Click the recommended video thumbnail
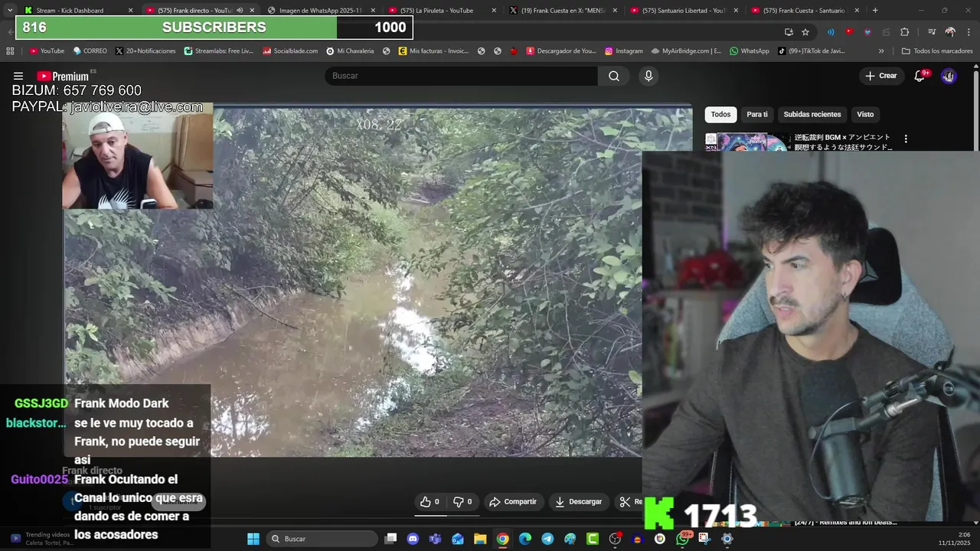 click(746, 142)
